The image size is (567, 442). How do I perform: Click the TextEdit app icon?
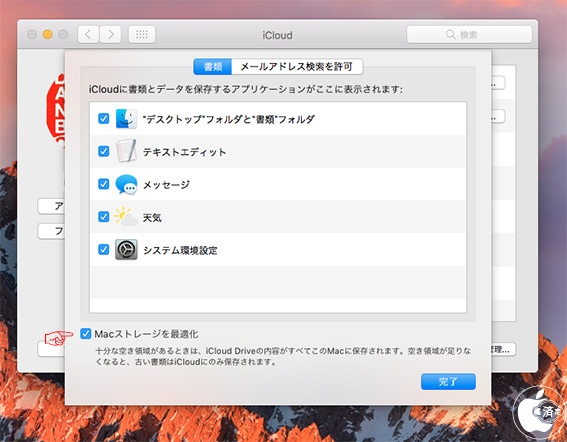(126, 151)
